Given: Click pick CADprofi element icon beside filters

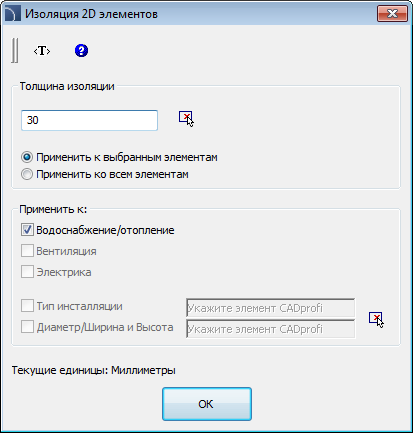Looking at the screenshot, I should click(x=376, y=320).
